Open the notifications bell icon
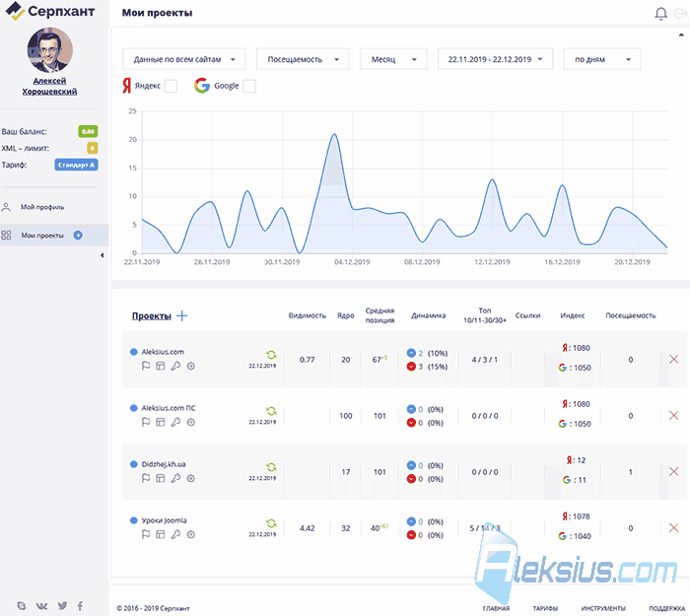 tap(660, 14)
